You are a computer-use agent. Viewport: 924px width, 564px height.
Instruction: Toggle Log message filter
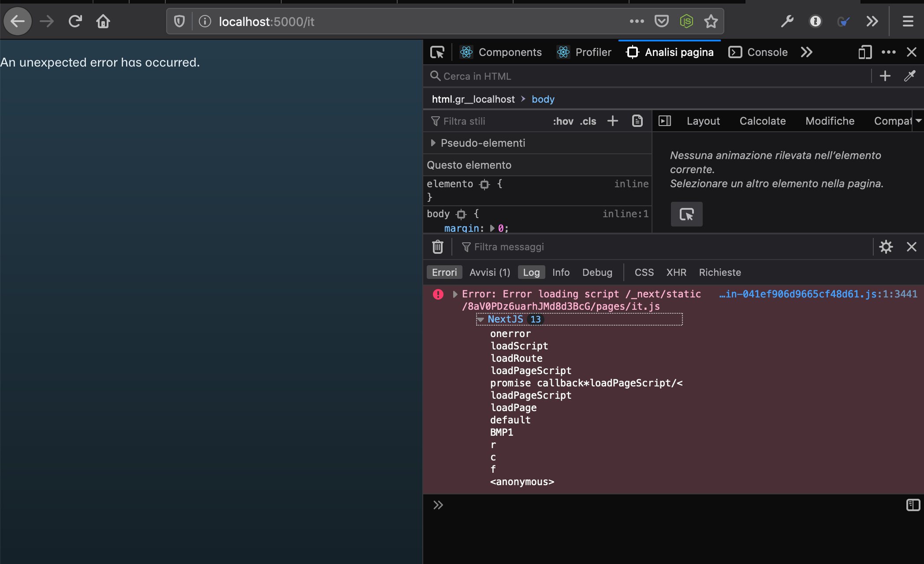click(x=531, y=273)
